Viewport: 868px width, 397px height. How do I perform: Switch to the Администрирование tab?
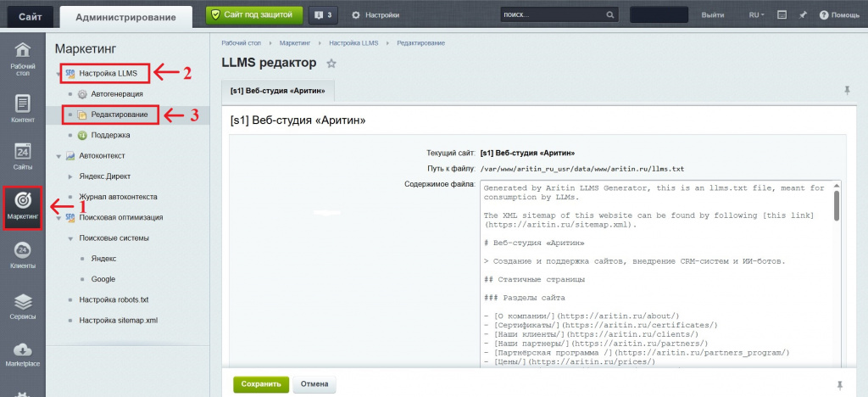tap(125, 17)
